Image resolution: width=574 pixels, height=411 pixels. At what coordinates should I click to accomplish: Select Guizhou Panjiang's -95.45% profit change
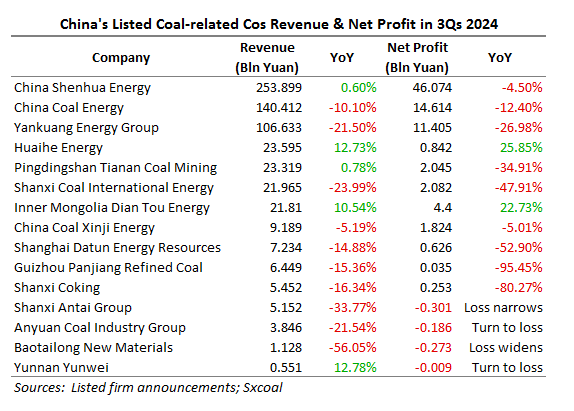click(x=519, y=268)
